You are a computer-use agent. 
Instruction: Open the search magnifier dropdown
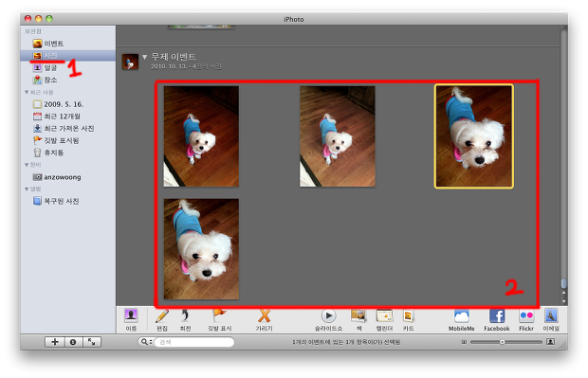pos(145,342)
